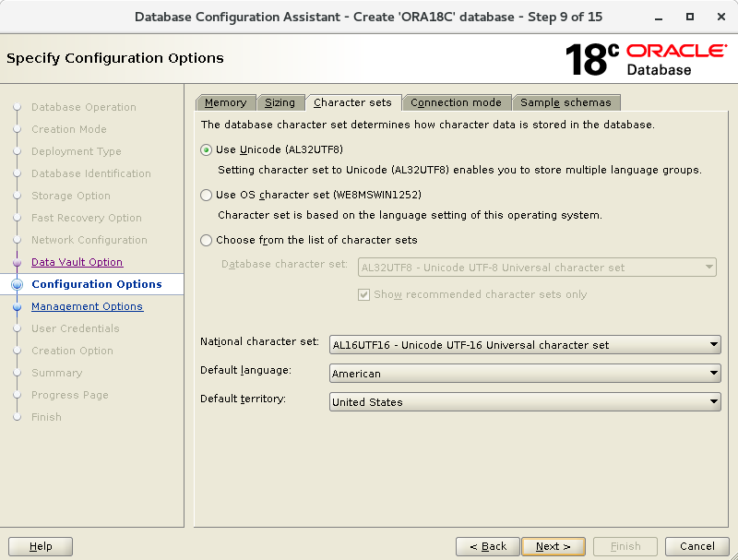Click the Network Configuration step label

pos(89,240)
